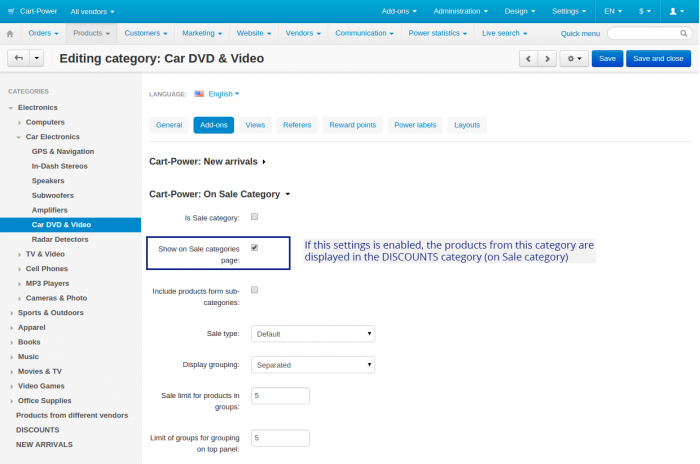Open the Vendors menu
Screen dimensions: 700x464
303,33
